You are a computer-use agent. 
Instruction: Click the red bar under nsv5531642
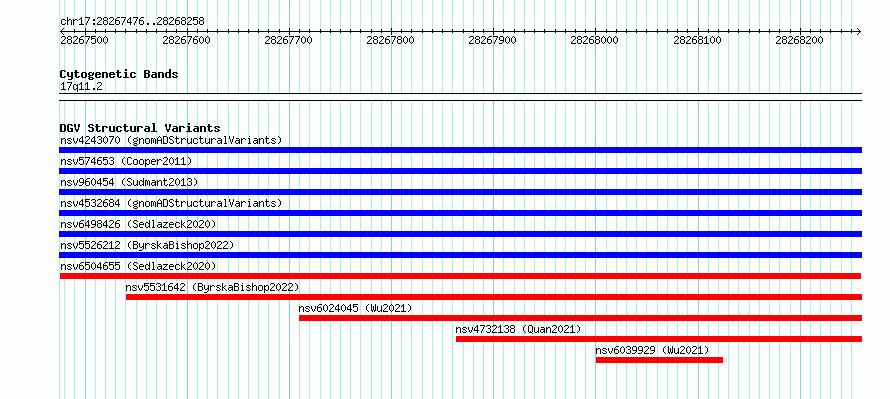coord(494,297)
